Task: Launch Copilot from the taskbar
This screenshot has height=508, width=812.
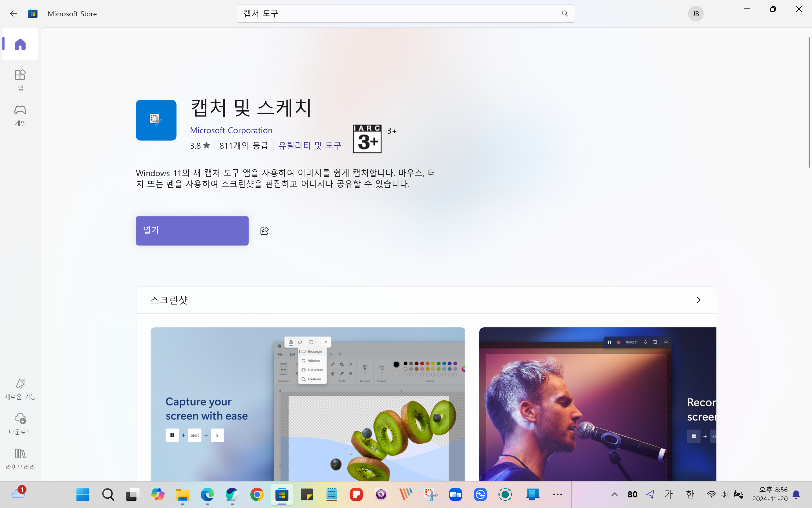Action: pos(158,494)
